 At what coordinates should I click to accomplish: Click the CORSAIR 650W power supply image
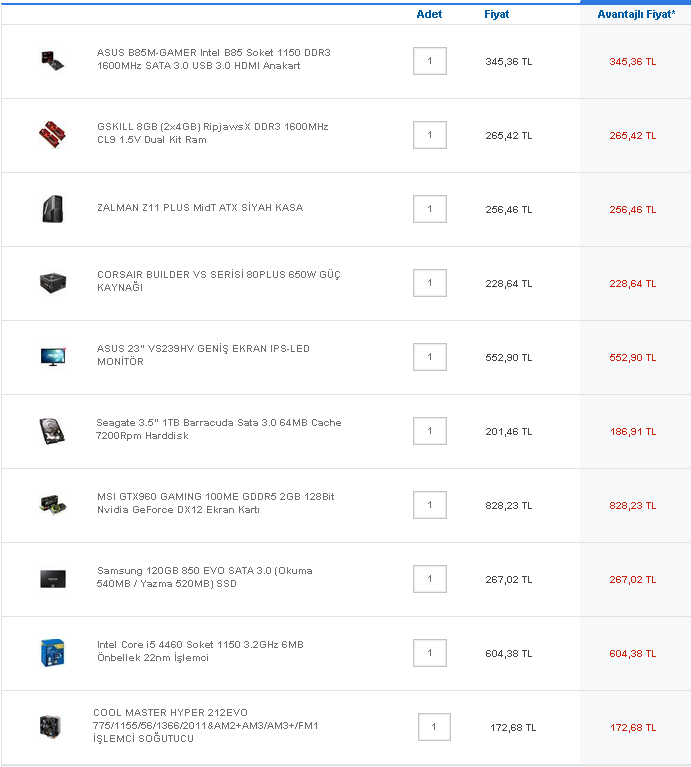pyautogui.click(x=52, y=282)
